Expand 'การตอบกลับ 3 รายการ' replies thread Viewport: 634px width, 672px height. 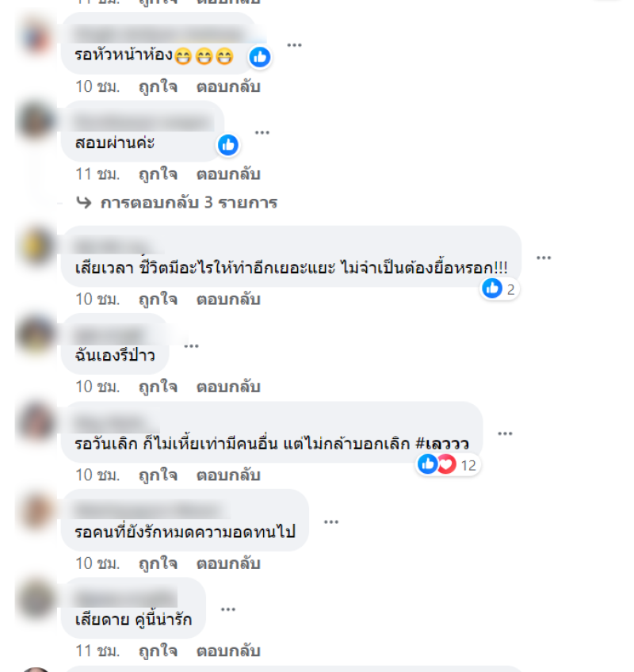tap(177, 202)
